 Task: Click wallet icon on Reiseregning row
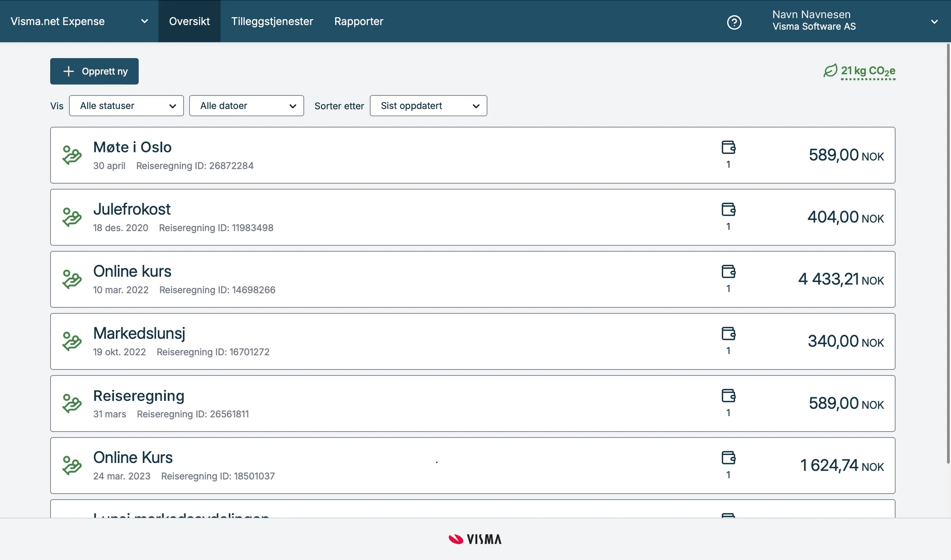(x=728, y=395)
